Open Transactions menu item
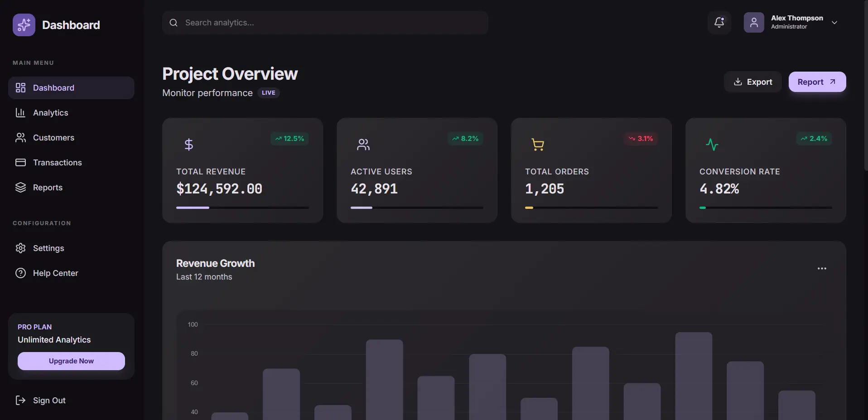 tap(71, 162)
